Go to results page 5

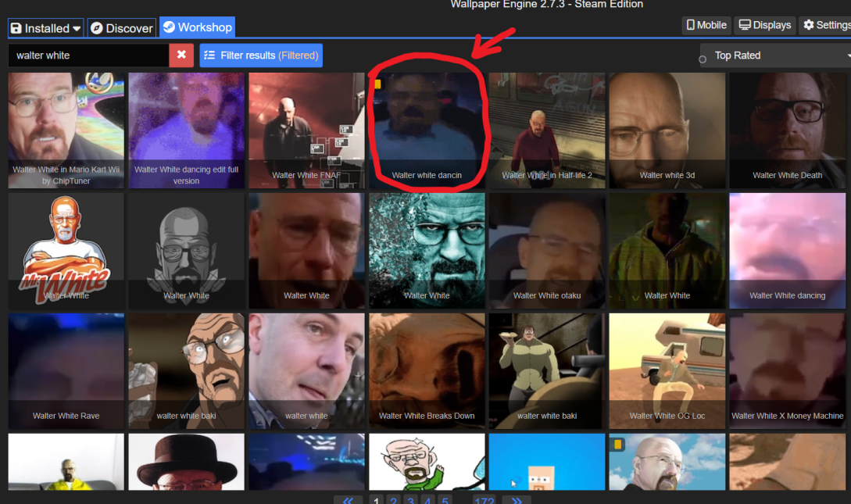[445, 499]
